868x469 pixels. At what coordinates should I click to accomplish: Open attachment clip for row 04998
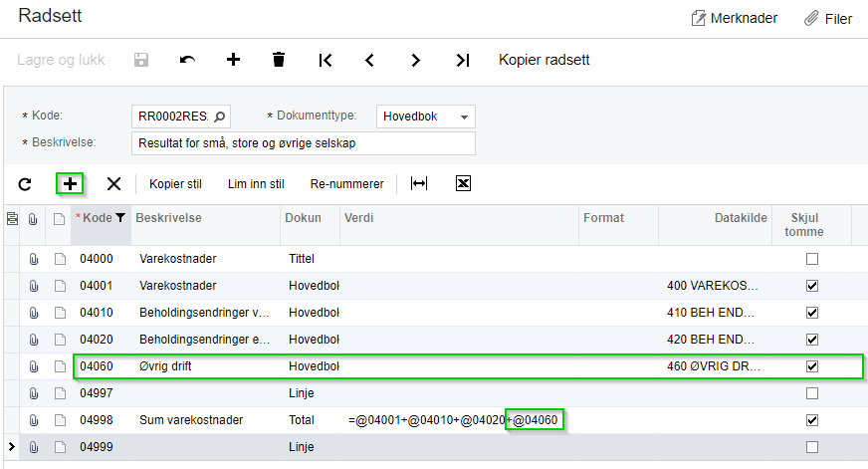34,420
